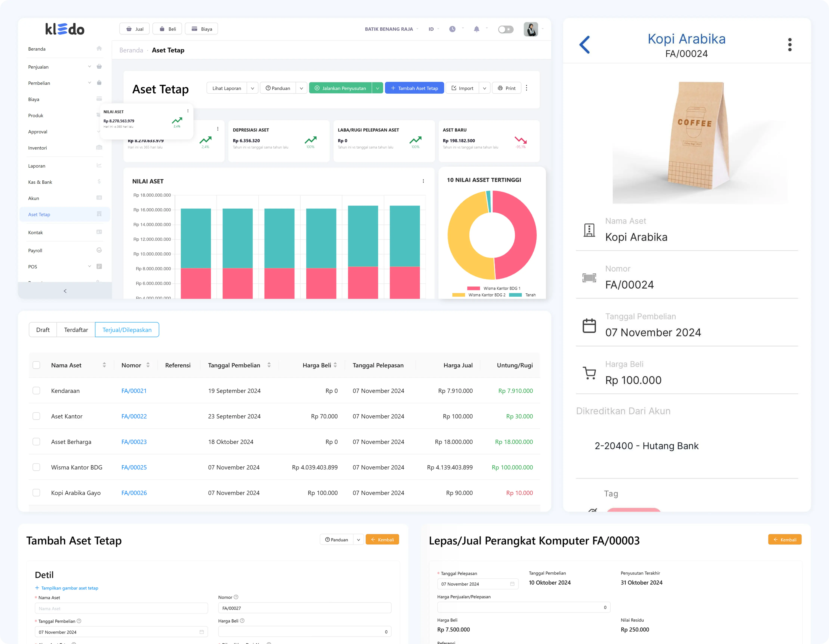Expand the Penjualan sidebar menu

[x=90, y=67]
